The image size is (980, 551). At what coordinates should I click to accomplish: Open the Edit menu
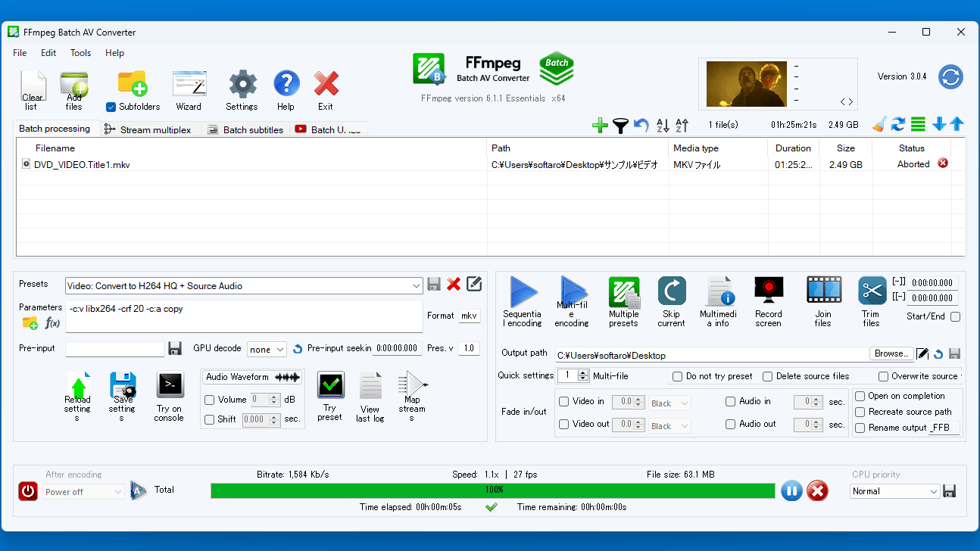tap(48, 53)
